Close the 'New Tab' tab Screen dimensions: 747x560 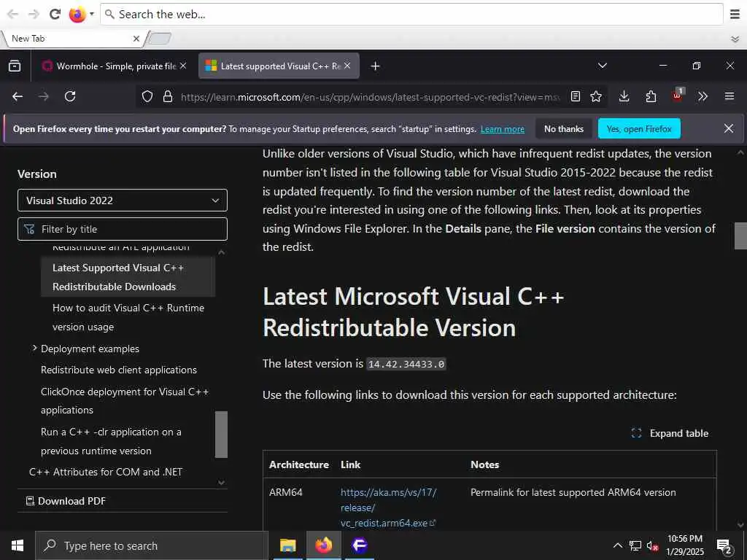[x=136, y=39]
